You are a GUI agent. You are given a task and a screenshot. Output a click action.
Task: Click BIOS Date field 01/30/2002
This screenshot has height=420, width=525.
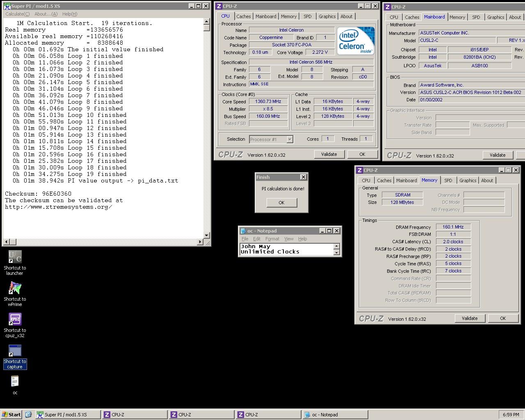[471, 100]
